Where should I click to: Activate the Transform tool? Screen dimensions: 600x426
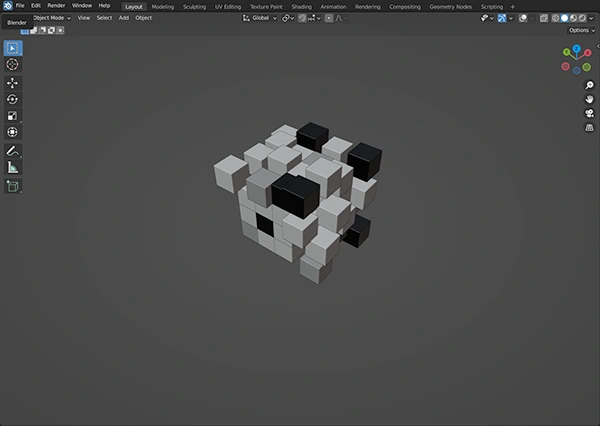pyautogui.click(x=13, y=132)
